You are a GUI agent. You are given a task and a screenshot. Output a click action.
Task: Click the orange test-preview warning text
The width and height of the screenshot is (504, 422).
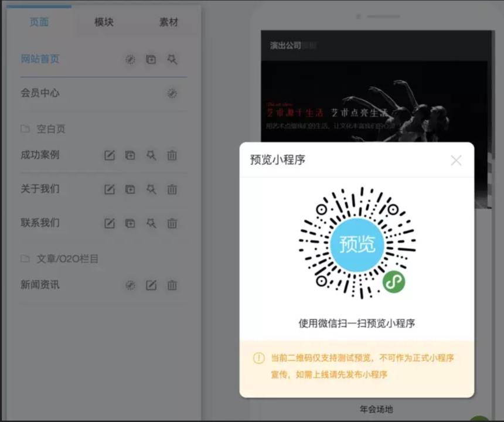(362, 366)
